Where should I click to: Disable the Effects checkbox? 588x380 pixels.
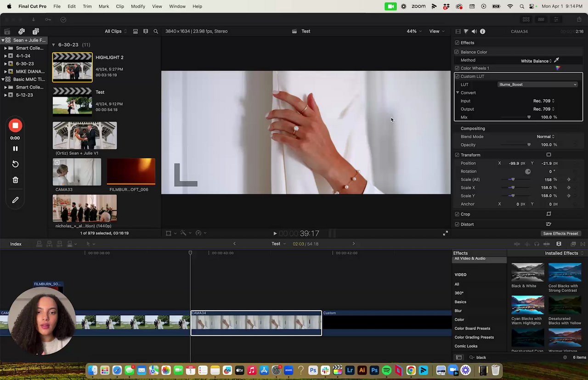[457, 43]
